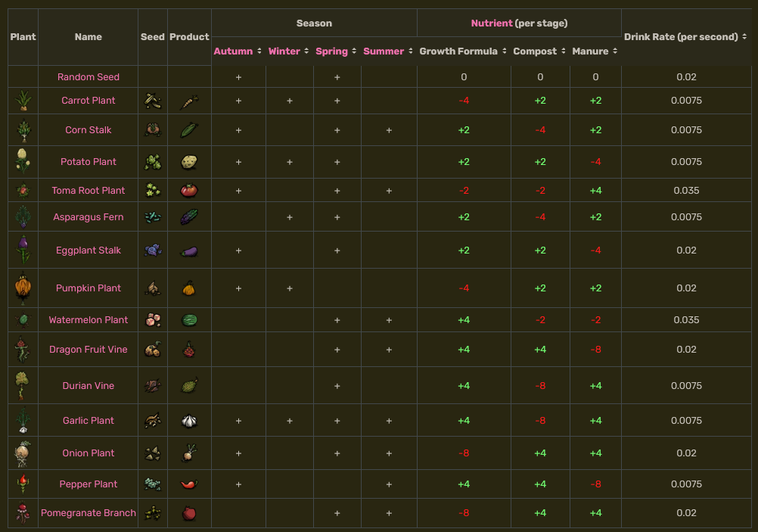Open the Autumn header link
The height and width of the screenshot is (532, 758).
(233, 51)
